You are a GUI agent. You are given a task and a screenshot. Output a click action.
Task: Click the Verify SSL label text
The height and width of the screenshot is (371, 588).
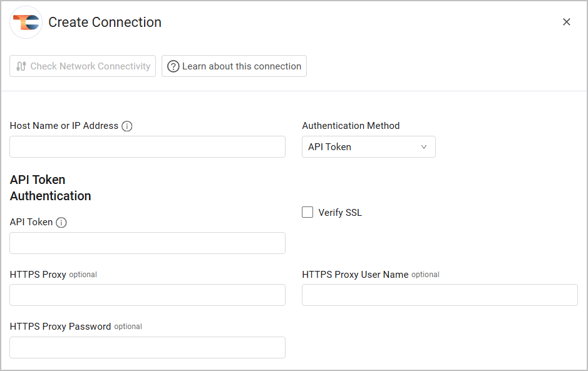click(340, 213)
